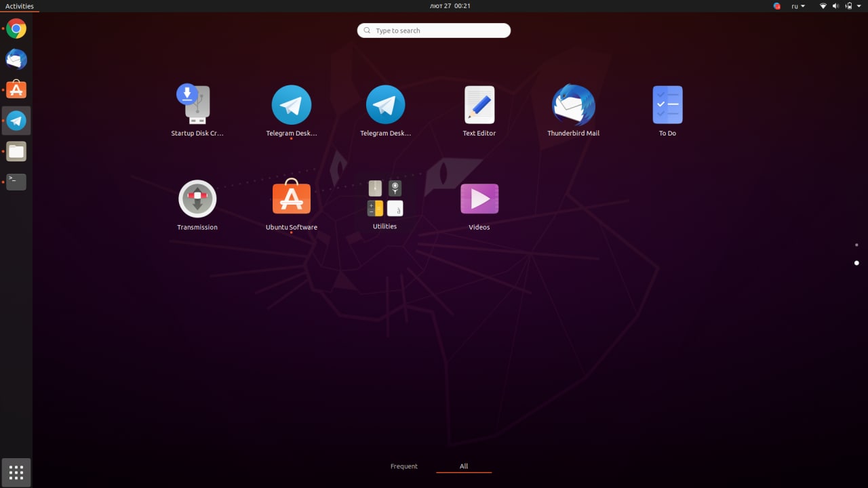Open Thunderbird from the dock

click(16, 60)
